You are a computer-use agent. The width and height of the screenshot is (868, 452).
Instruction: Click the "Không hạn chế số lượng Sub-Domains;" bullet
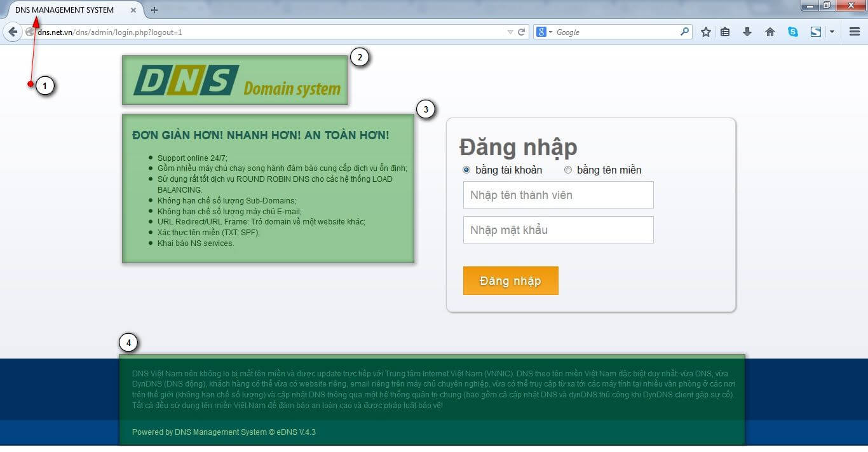227,201
